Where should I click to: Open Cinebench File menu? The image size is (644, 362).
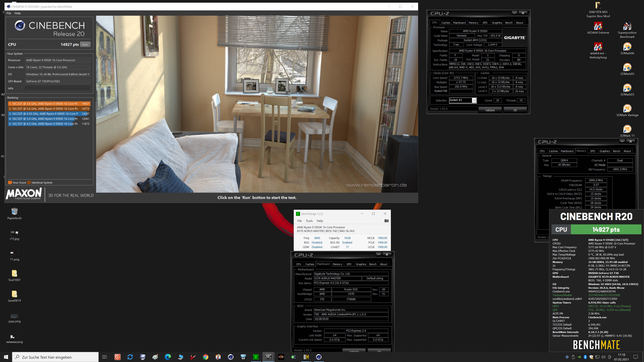[9, 13]
